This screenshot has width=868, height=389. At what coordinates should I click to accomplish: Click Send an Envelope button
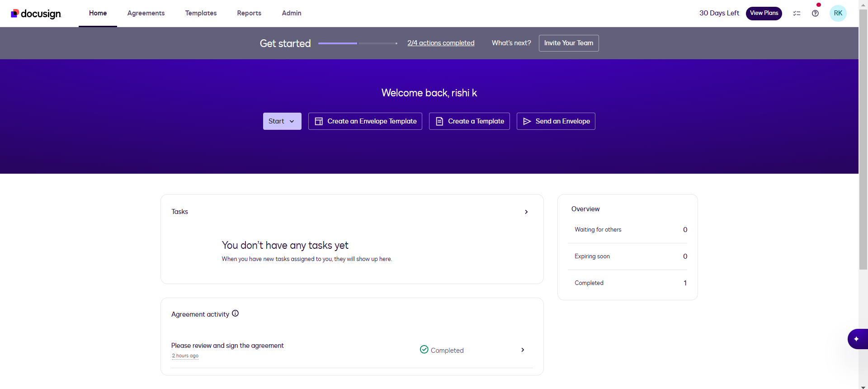pos(556,121)
